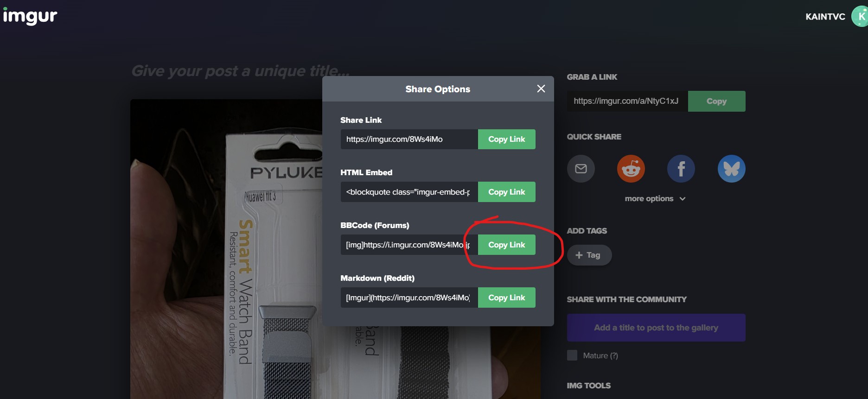Copy the Share Link URL

point(507,139)
